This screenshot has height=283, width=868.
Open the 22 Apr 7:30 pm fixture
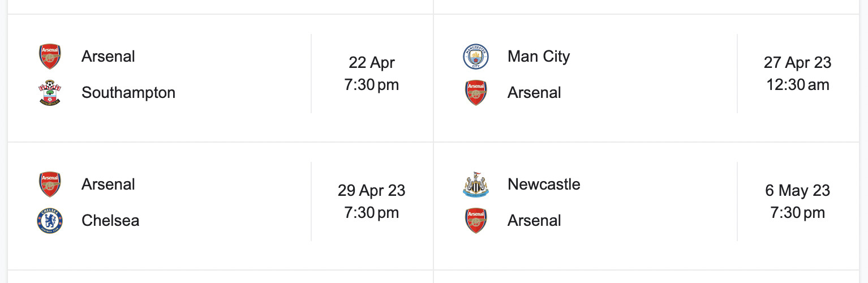click(372, 74)
